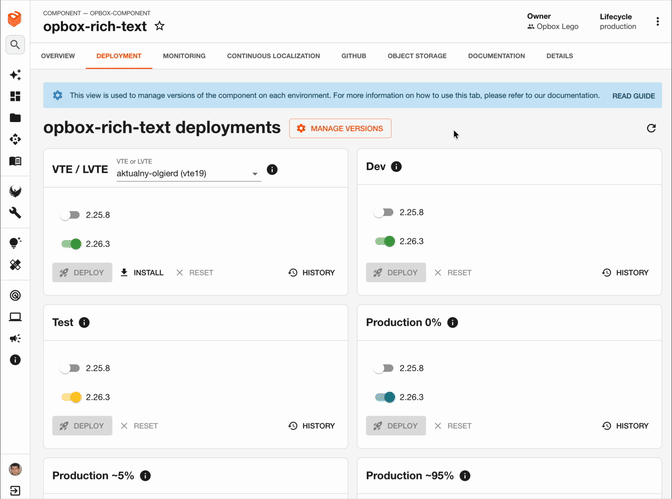Click info icon beside Production 0%
672x499 pixels.
453,322
